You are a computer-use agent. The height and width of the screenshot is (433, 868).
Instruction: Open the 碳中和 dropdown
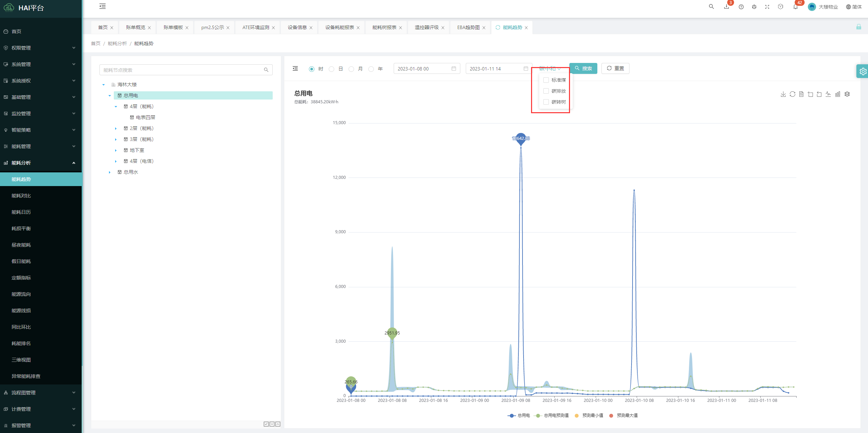550,69
